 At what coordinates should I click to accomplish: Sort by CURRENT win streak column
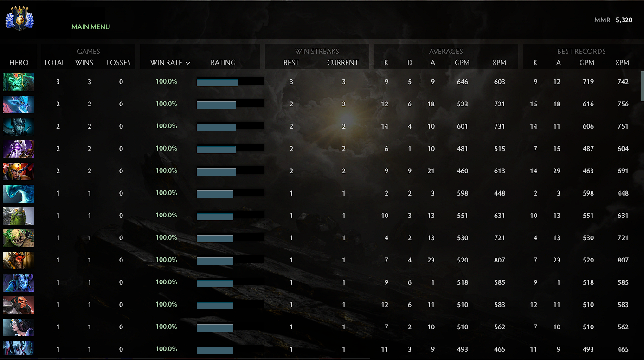coord(343,63)
